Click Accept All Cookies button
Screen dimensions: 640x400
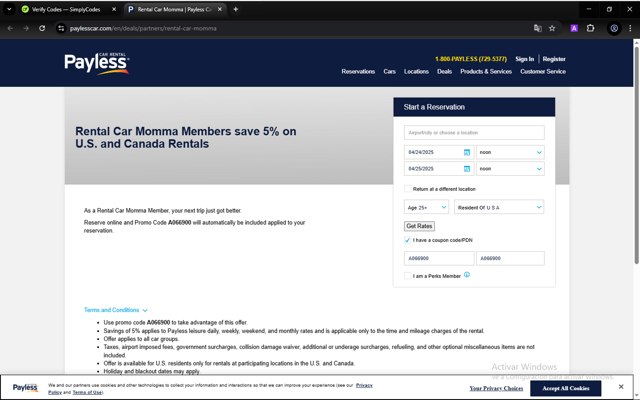(566, 388)
